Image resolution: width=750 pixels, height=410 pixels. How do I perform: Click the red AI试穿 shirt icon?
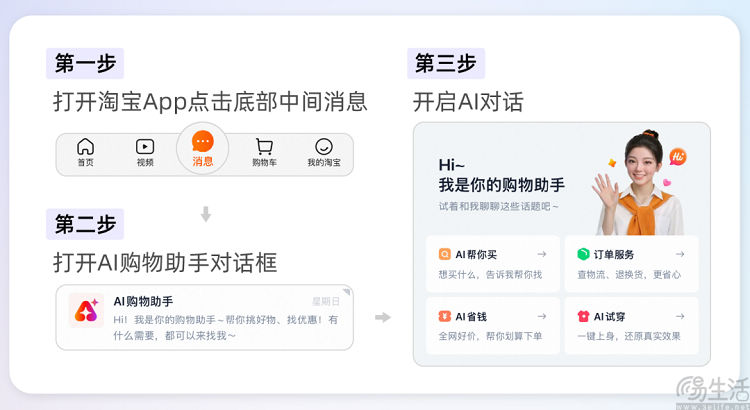(x=583, y=316)
